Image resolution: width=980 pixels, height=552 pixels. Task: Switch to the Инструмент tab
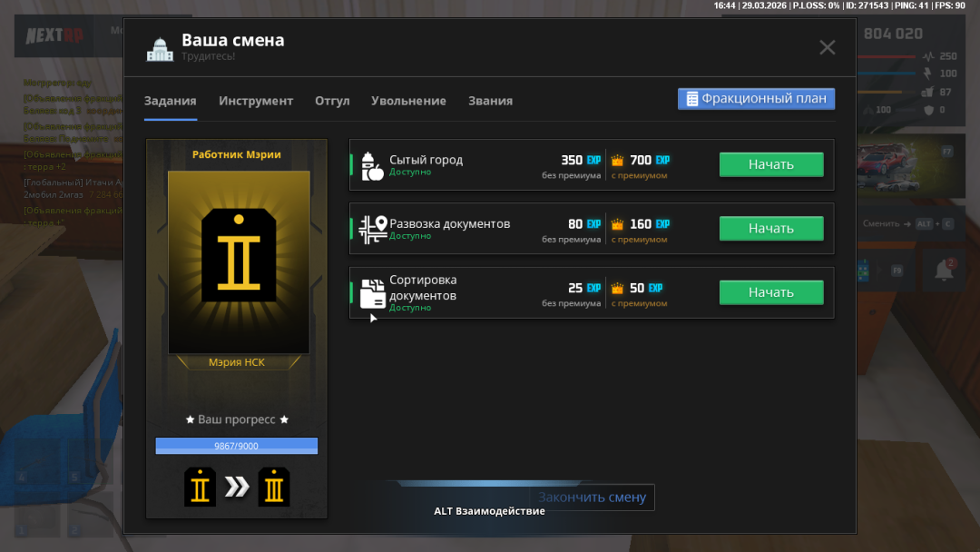coord(256,101)
